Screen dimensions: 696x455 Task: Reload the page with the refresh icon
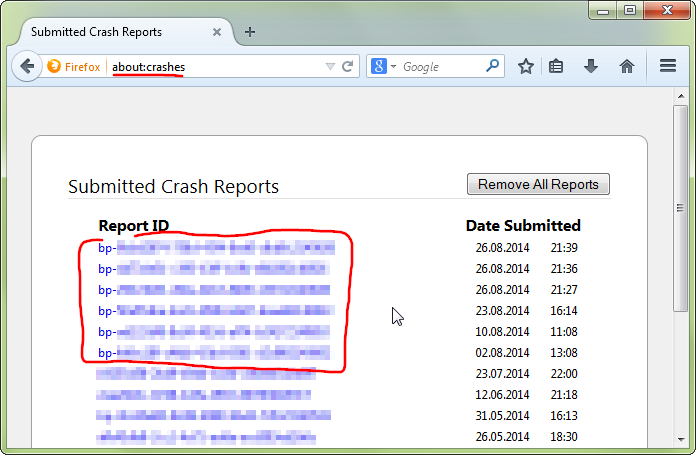tap(348, 67)
